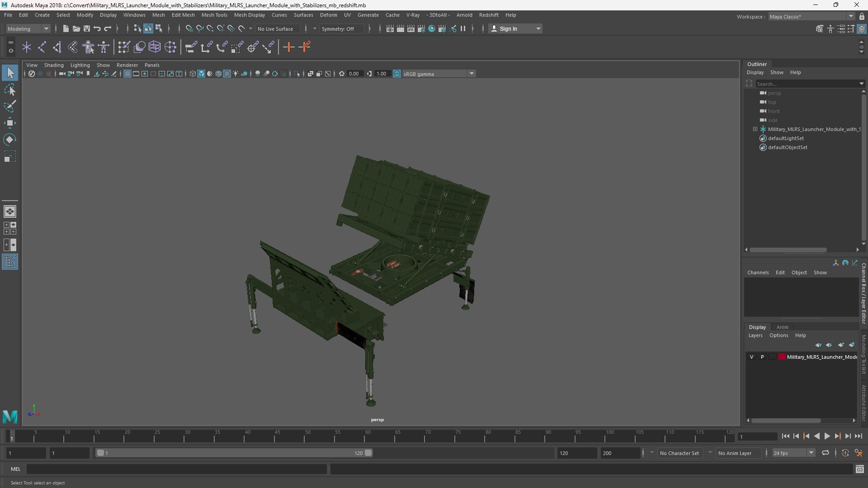Click the Save Scene icon
The image size is (868, 488).
pos(86,29)
